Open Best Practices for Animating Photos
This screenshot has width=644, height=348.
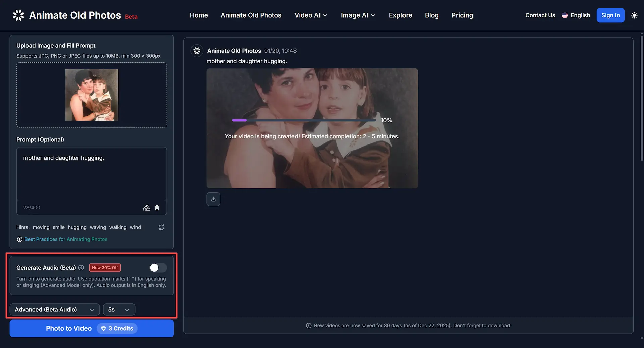66,239
